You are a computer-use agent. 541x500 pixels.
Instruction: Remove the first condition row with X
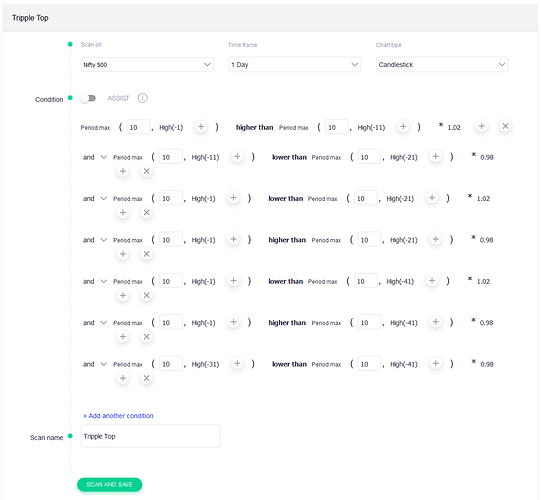(505, 126)
